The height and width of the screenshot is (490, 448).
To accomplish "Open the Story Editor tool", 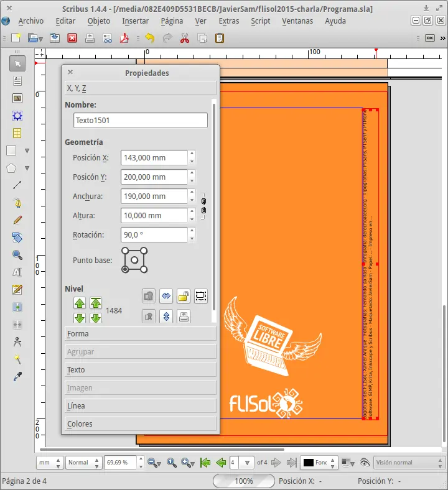I will [17, 290].
